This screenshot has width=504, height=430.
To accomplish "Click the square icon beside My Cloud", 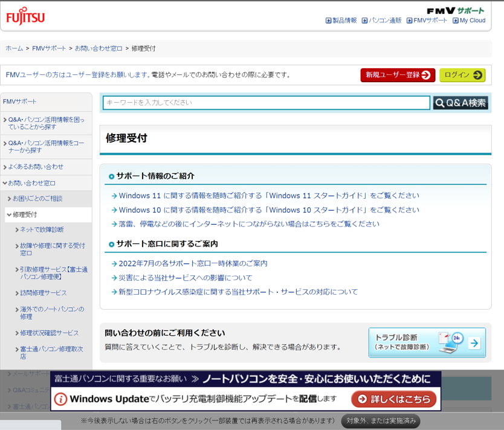I will click(x=456, y=21).
